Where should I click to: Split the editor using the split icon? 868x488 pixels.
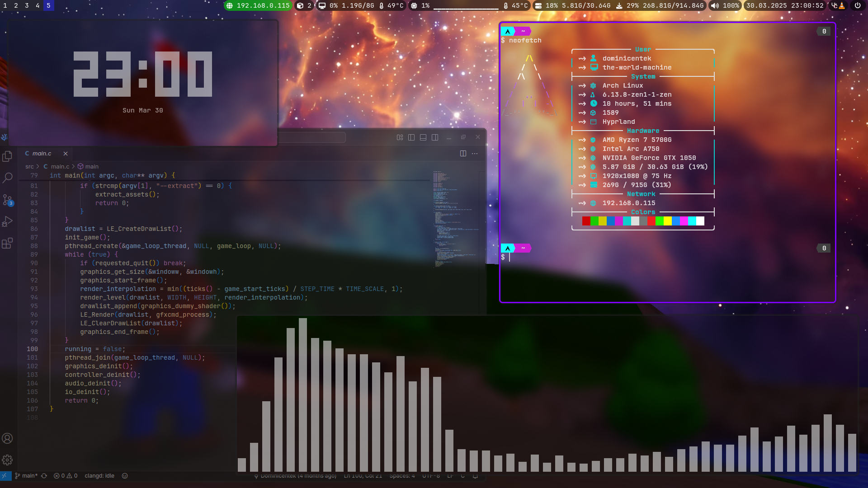463,154
